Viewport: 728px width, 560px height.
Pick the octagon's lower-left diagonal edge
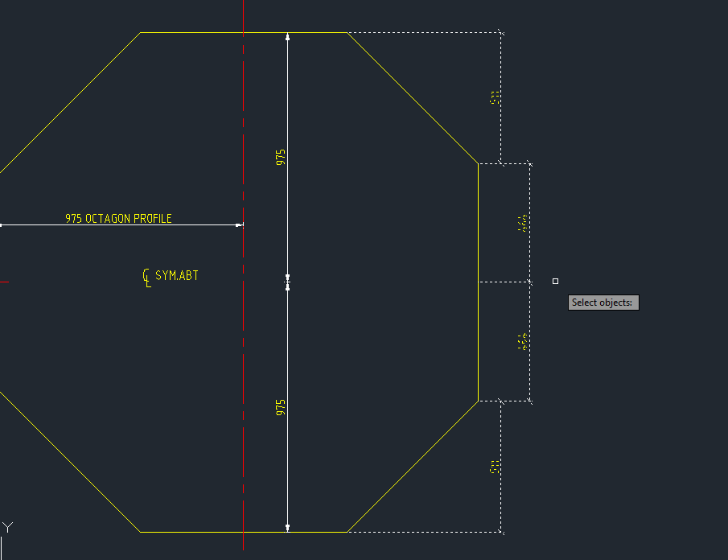70,462
